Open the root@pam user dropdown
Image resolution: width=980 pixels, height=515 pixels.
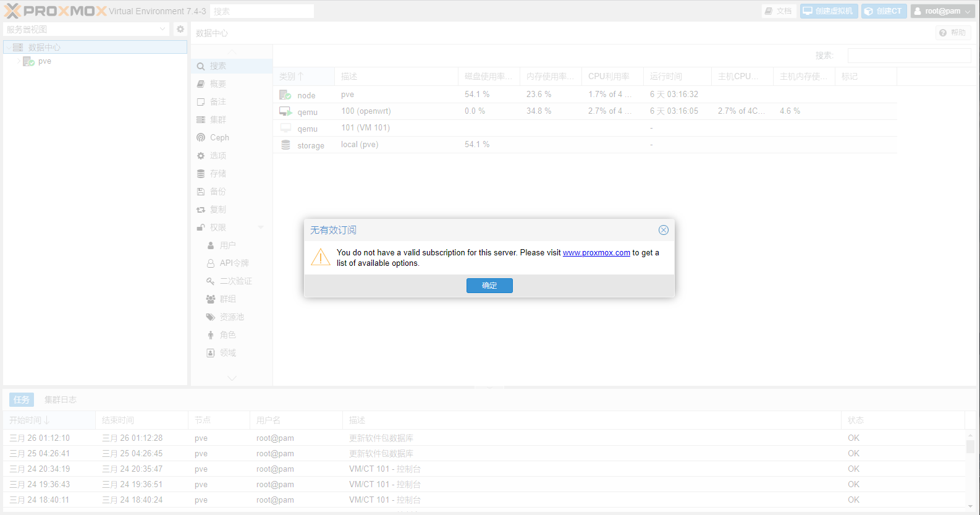click(x=942, y=11)
